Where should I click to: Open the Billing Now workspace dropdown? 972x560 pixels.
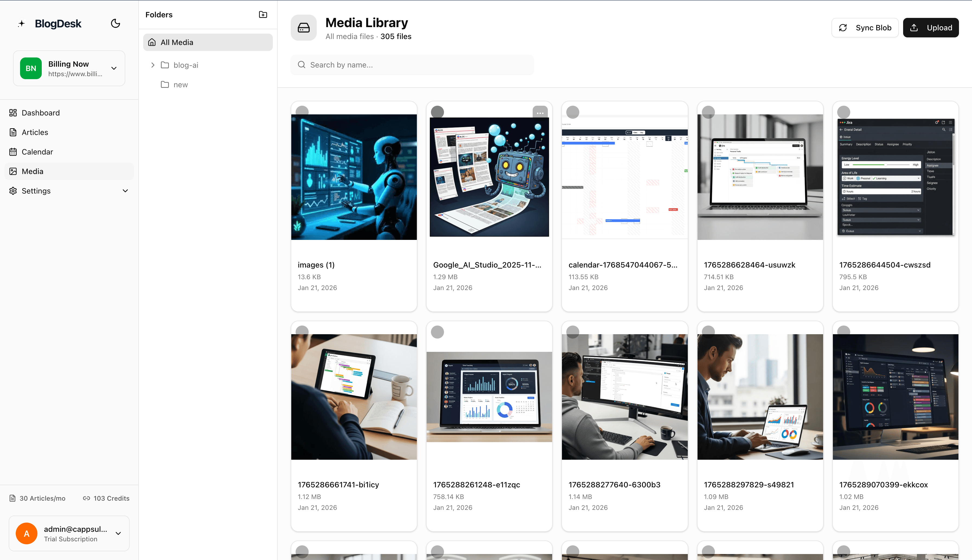click(x=114, y=68)
